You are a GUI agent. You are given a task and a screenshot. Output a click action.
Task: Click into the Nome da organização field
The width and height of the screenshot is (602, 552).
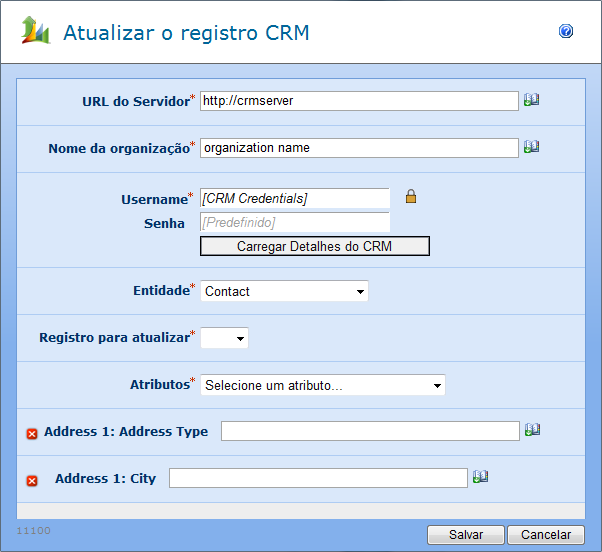tap(358, 147)
